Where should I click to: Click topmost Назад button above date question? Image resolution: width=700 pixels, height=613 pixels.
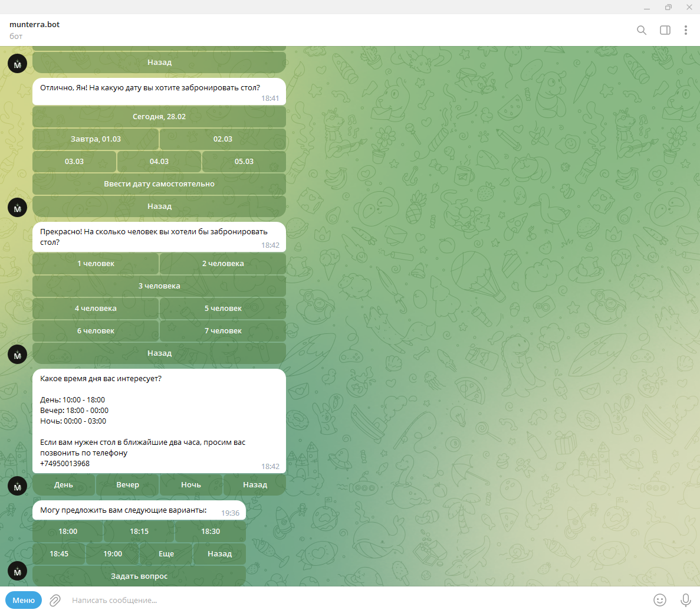tap(159, 62)
